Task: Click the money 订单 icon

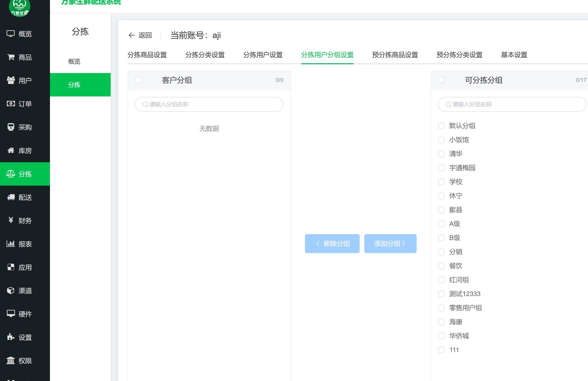Action: [x=11, y=104]
